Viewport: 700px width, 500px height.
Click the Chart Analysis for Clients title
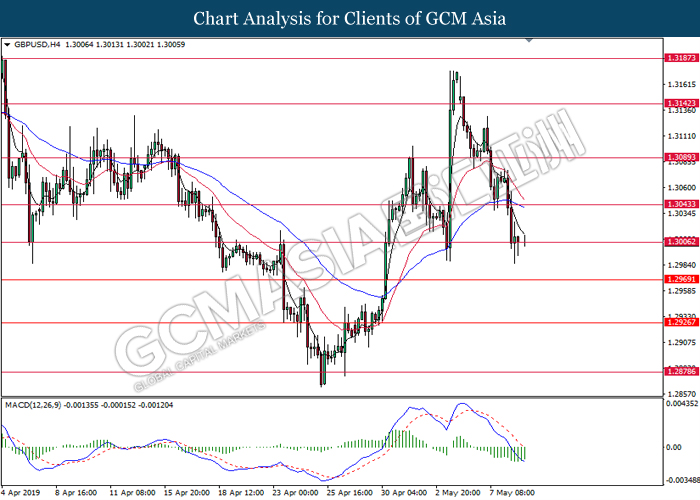coord(350,18)
